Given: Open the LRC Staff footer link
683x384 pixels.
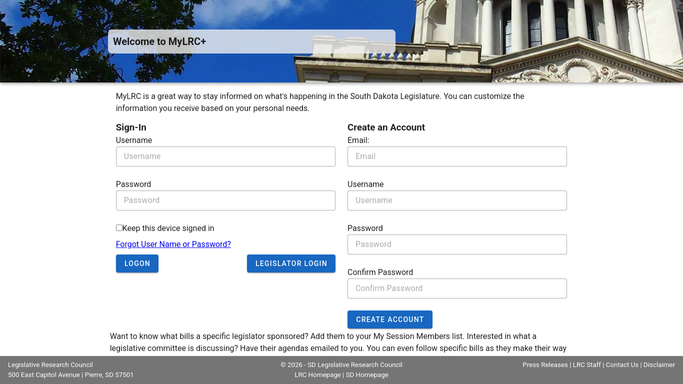Looking at the screenshot, I should [586, 365].
